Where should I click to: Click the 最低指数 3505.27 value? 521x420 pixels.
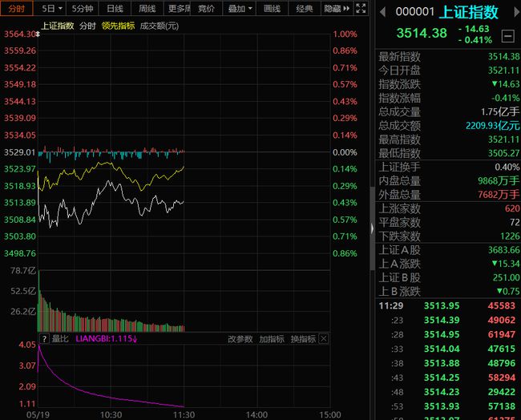point(503,153)
